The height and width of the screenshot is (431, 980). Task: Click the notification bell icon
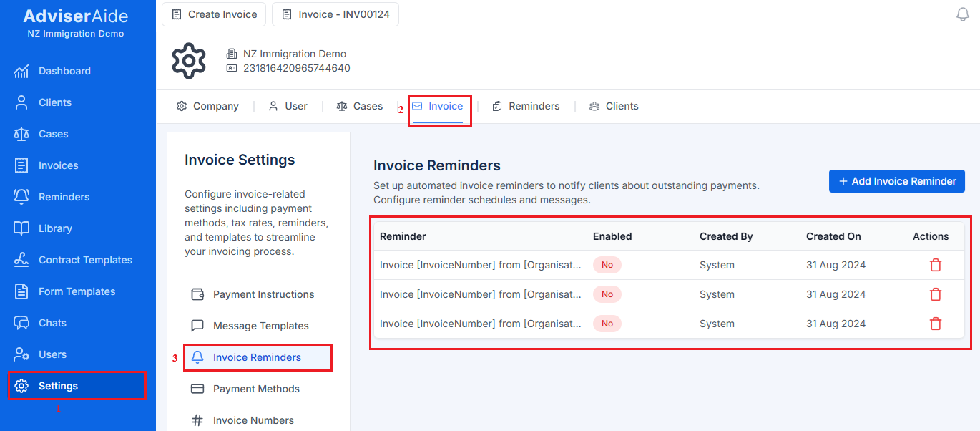[x=962, y=14]
